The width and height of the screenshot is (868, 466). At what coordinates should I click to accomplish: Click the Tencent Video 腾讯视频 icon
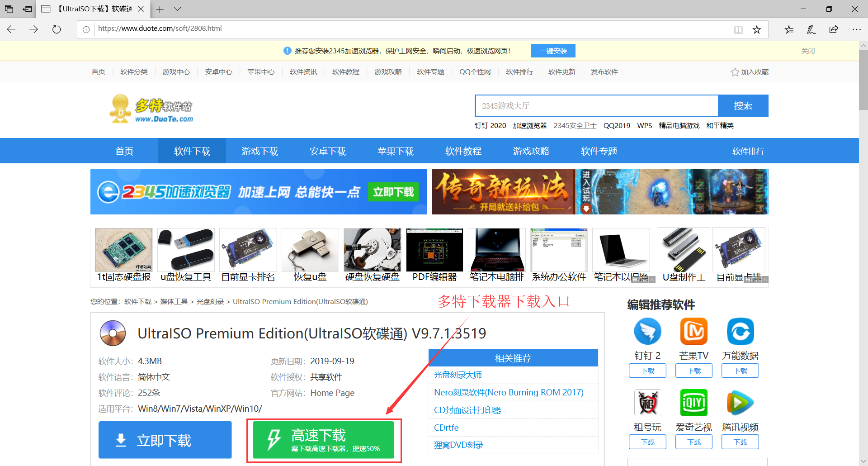click(740, 402)
